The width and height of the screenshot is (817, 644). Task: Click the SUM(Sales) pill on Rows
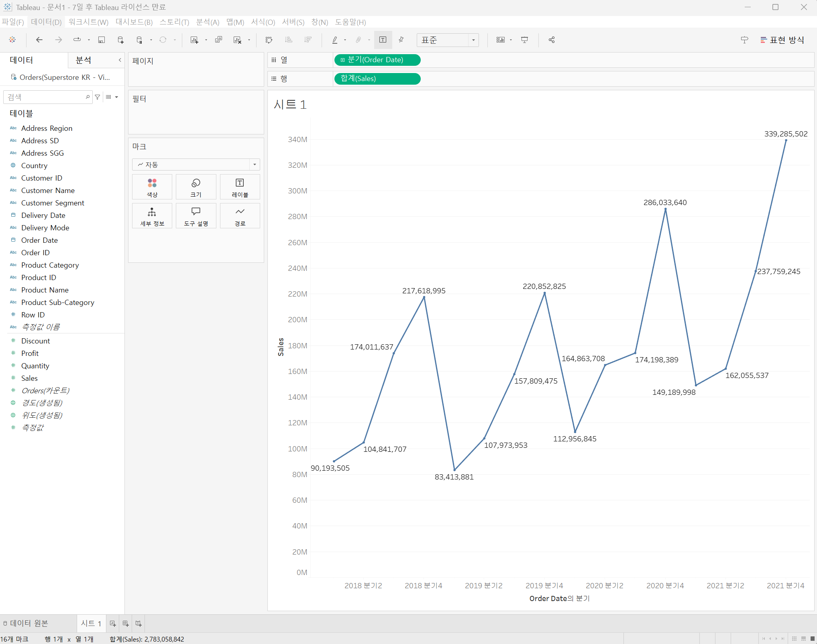(377, 79)
